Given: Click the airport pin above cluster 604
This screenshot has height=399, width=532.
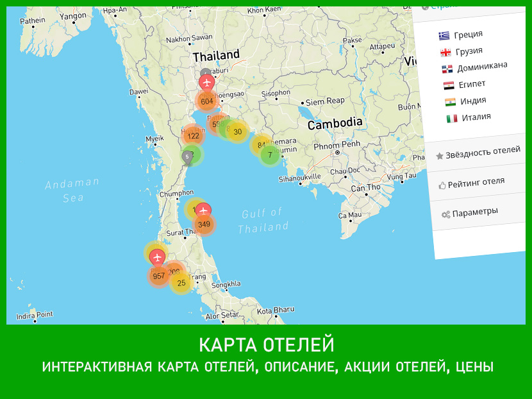Looking at the screenshot, I should click(206, 83).
